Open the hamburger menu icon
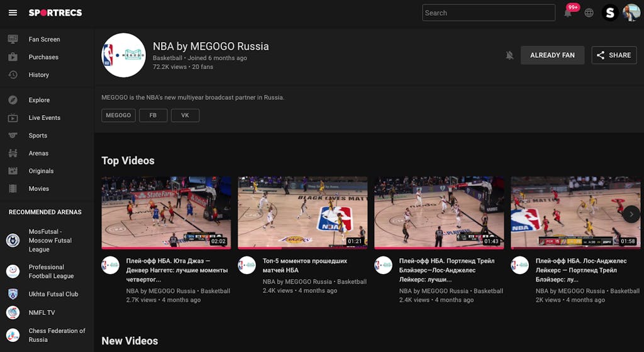The width and height of the screenshot is (644, 352). click(13, 13)
